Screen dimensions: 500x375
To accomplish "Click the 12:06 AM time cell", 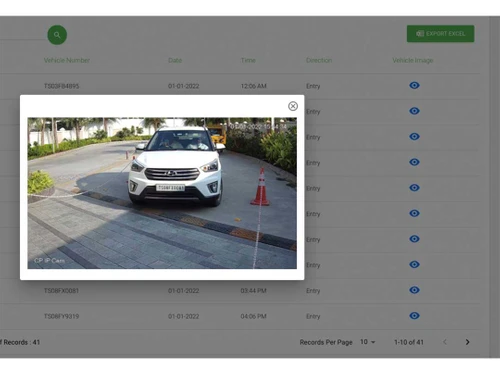I will (x=253, y=86).
